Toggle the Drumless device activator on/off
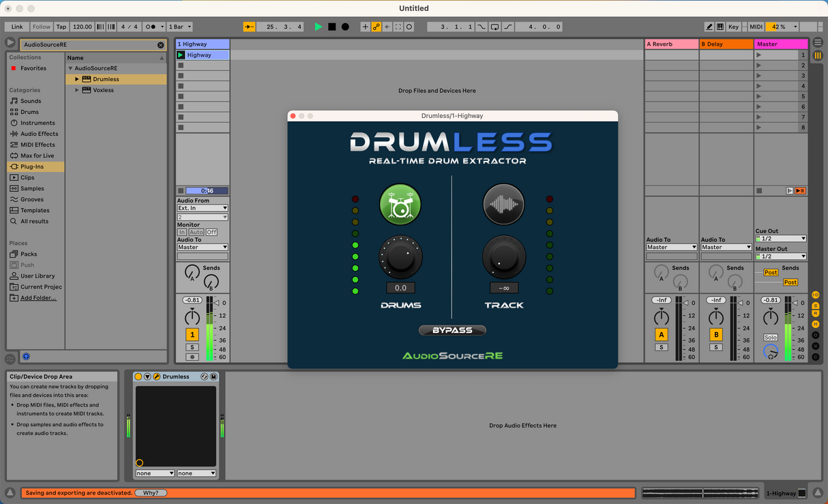The height and width of the screenshot is (504, 828). coord(138,376)
